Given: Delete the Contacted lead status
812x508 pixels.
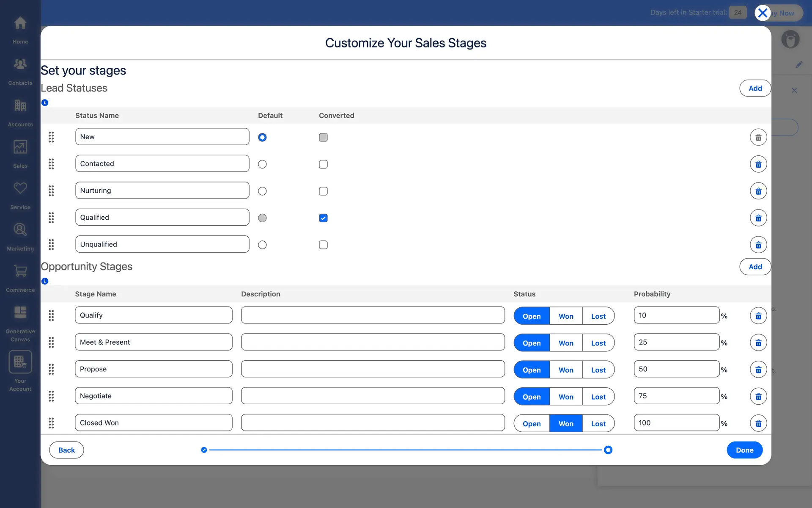Looking at the screenshot, I should 758,164.
